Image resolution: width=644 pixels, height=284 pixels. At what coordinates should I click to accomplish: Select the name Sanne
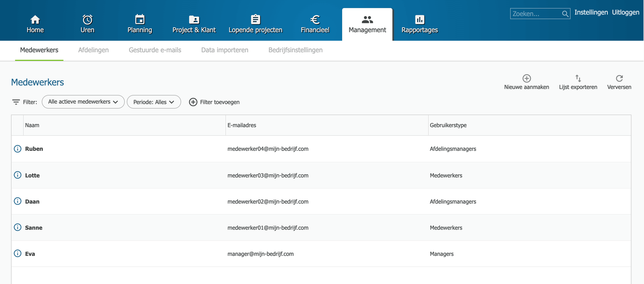pyautogui.click(x=34, y=228)
